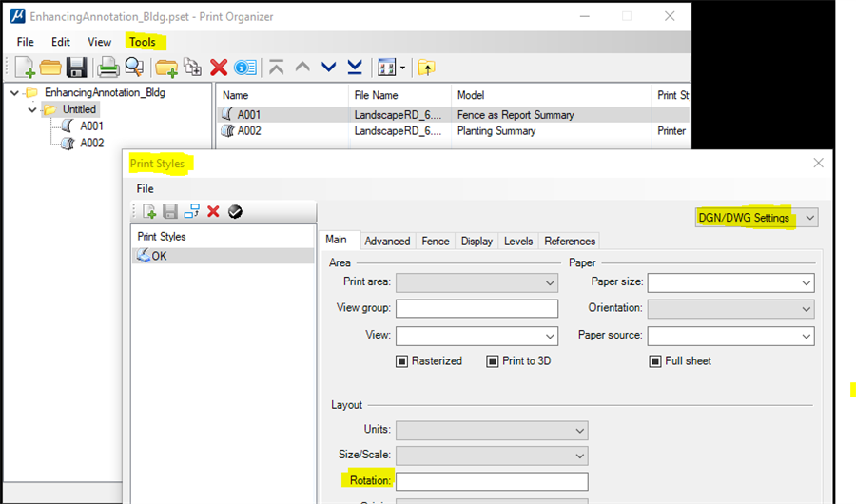The image size is (856, 504).
Task: Switch to the Display tab
Action: pyautogui.click(x=477, y=242)
